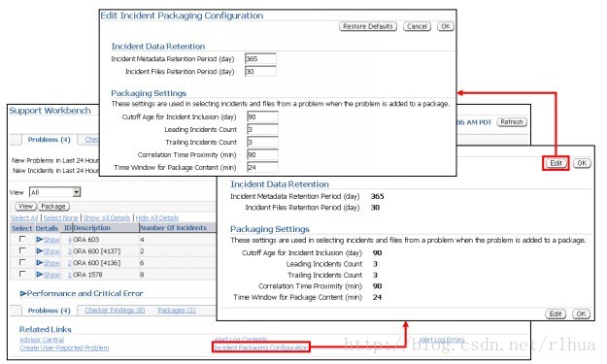Open the View dropdown set to All
Image resolution: width=607 pixels, height=364 pixels.
click(x=54, y=192)
